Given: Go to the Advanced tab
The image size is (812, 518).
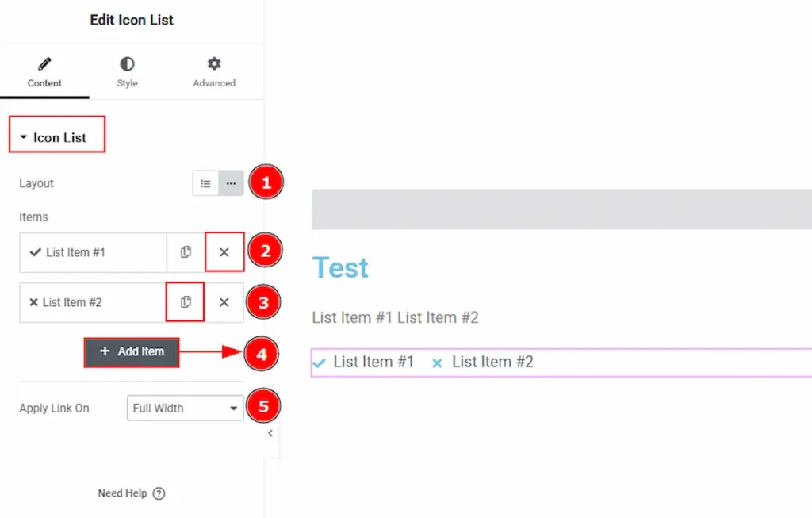Looking at the screenshot, I should [214, 72].
